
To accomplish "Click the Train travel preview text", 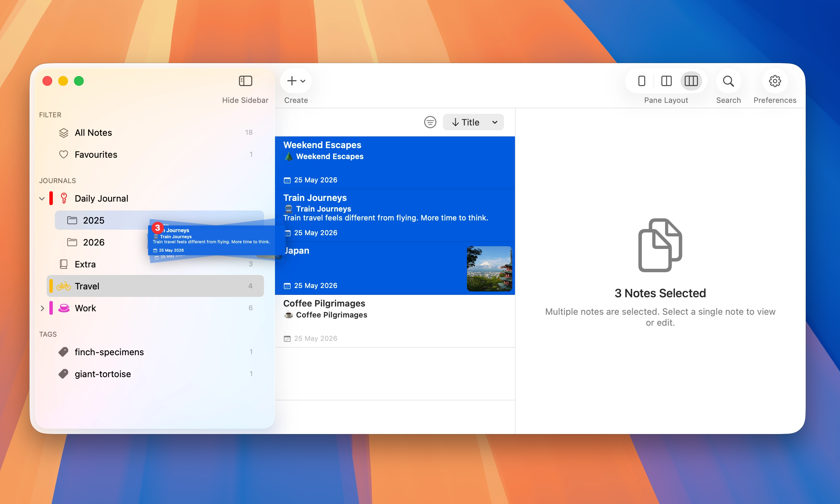I will (x=386, y=218).
